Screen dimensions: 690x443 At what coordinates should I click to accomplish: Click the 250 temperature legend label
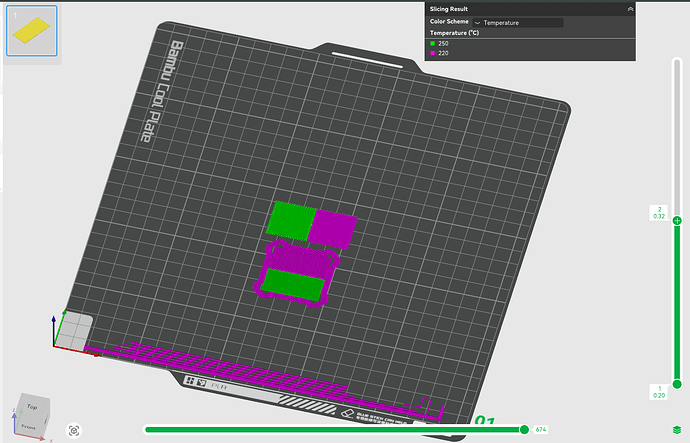[x=443, y=44]
